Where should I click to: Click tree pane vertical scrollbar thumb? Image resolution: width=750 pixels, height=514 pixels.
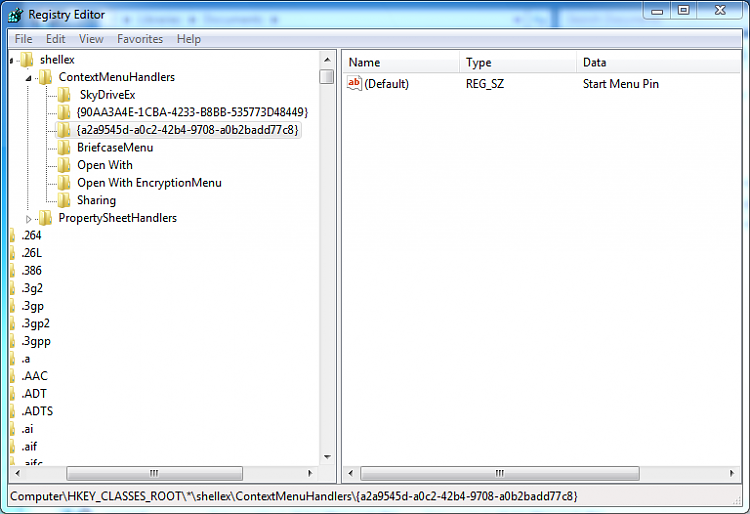[x=327, y=77]
